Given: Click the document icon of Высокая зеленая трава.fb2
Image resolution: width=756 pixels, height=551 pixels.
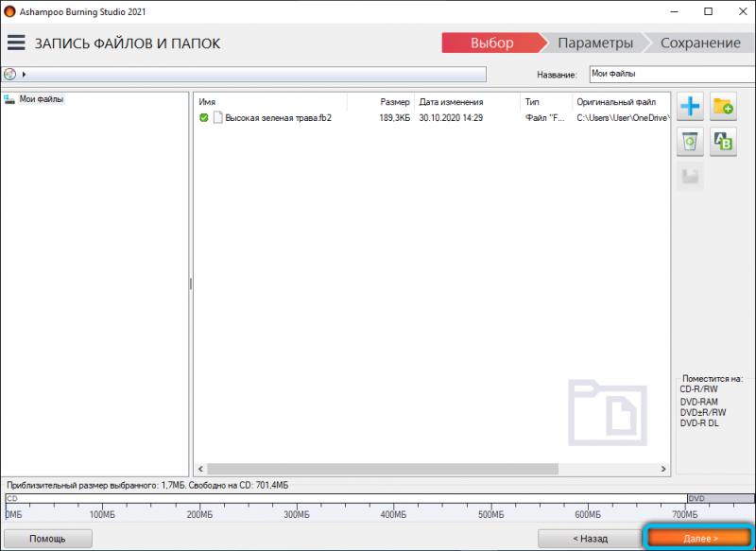Looking at the screenshot, I should pos(217,117).
